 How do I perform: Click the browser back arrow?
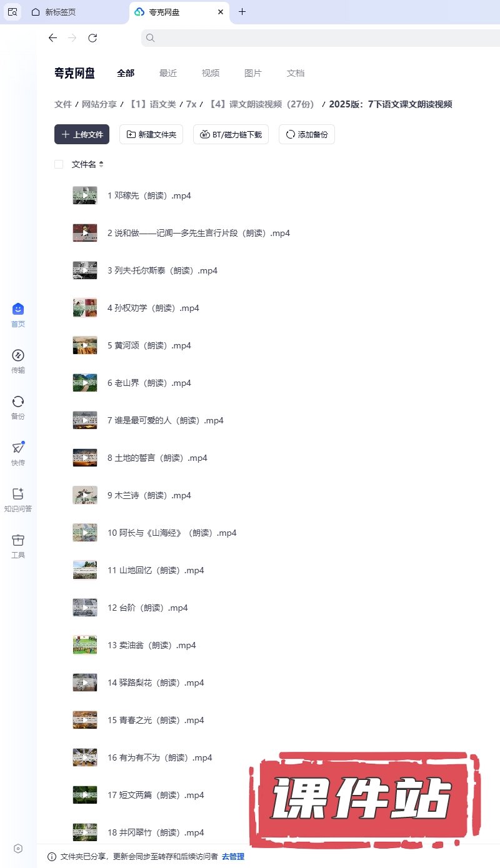tap(52, 38)
